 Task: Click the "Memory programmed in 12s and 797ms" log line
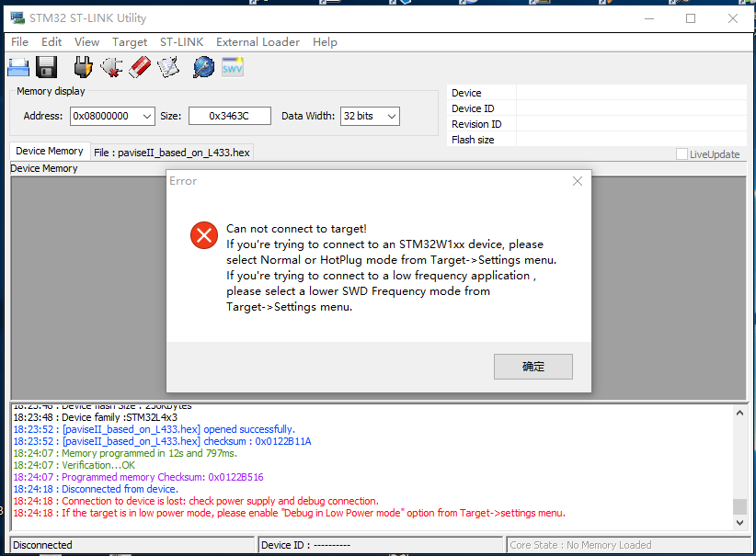[x=125, y=453]
